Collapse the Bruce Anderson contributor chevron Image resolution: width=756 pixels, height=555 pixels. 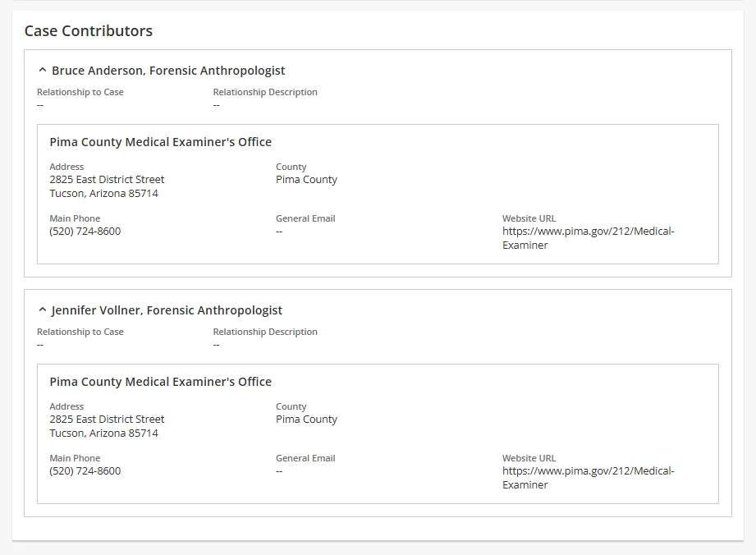click(43, 71)
